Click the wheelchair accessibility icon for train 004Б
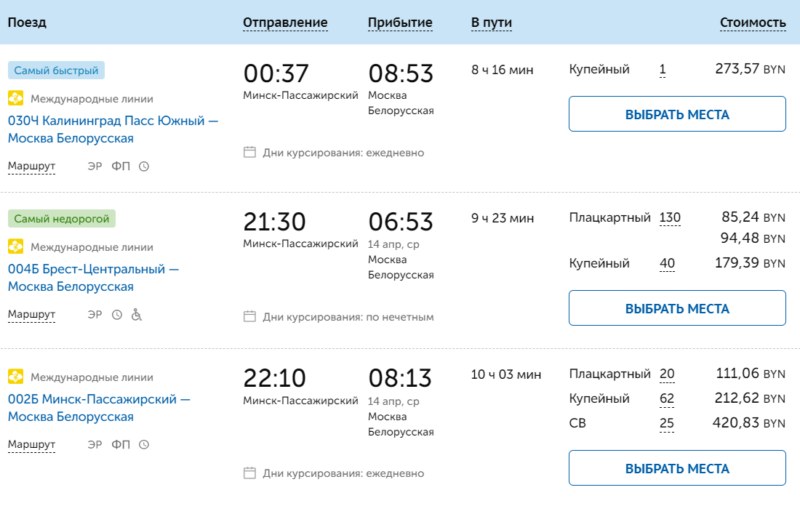This screenshot has width=800, height=506. 137,315
